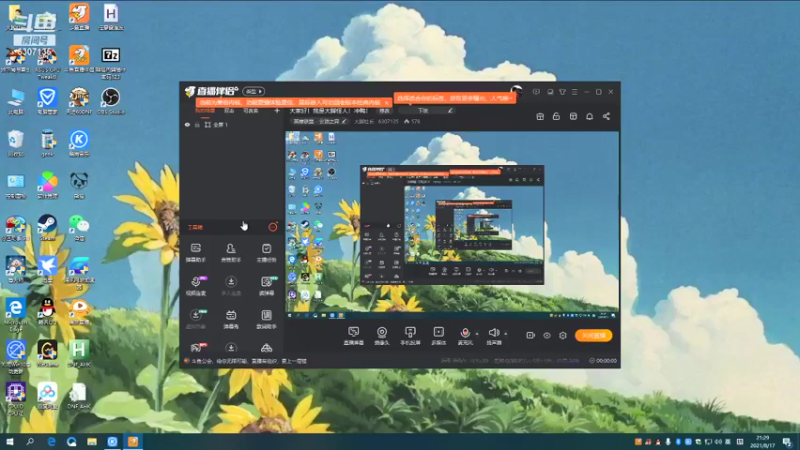Click the share icon in the toolbar
800x450 pixels.
coord(606,116)
